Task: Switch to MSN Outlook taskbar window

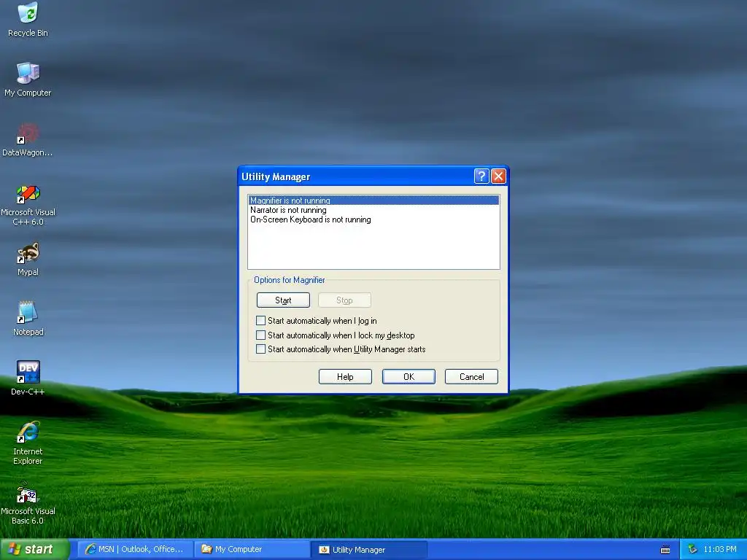Action: click(x=135, y=550)
